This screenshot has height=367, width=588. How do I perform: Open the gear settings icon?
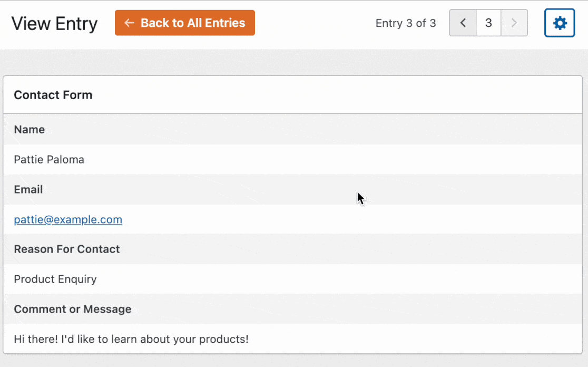pos(560,23)
